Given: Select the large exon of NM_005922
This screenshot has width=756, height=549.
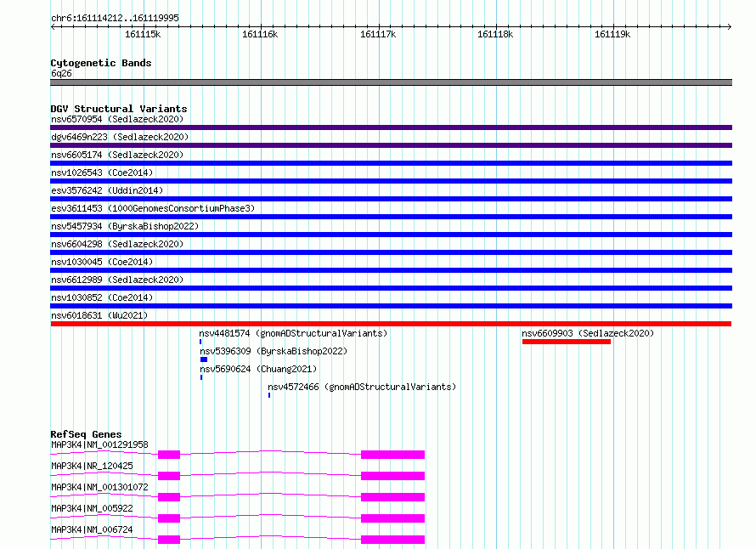Looking at the screenshot, I should click(393, 518).
